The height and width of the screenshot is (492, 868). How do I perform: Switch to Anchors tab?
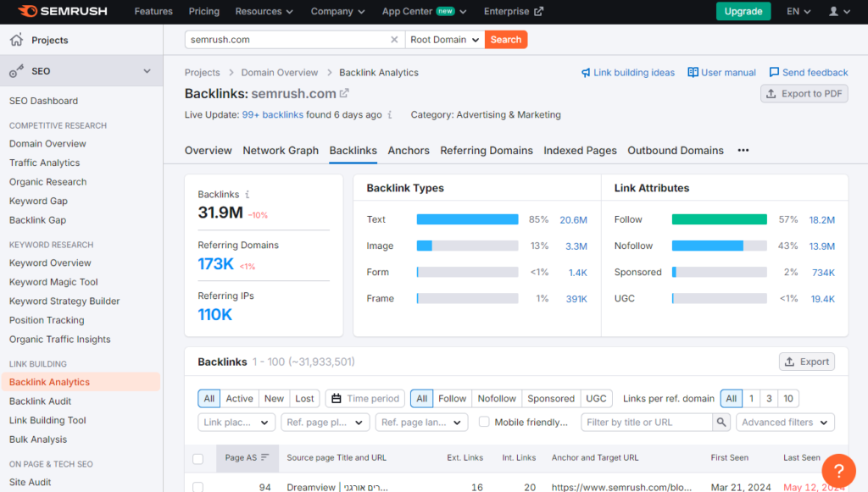point(409,151)
